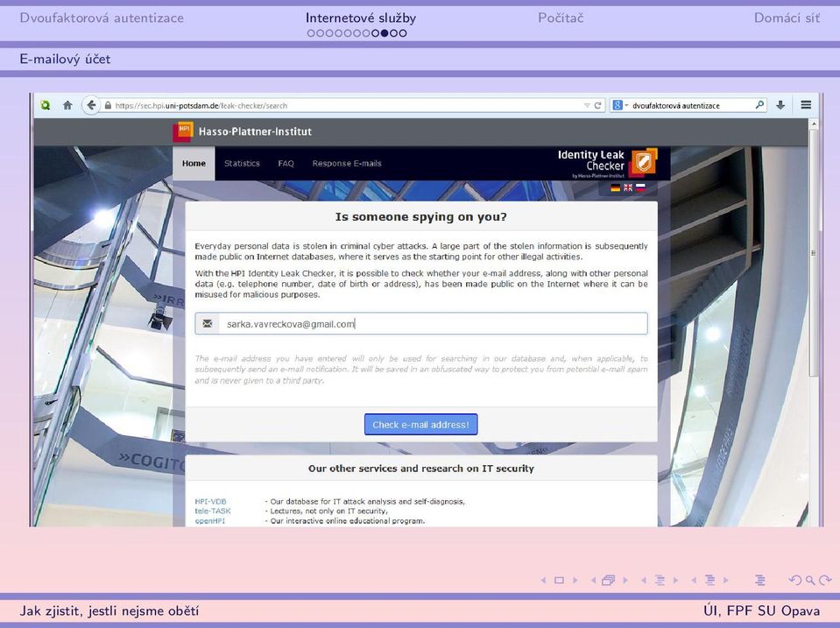This screenshot has width=840, height=628.
Task: Click the Beamer frame stack icon
Action: 608,581
